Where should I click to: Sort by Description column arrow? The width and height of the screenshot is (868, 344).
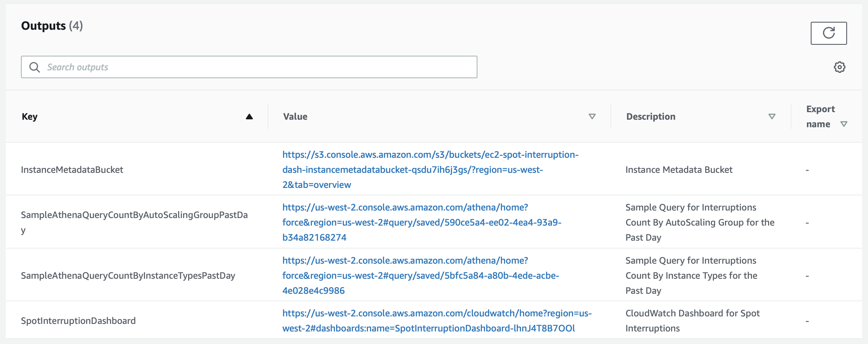(x=772, y=116)
